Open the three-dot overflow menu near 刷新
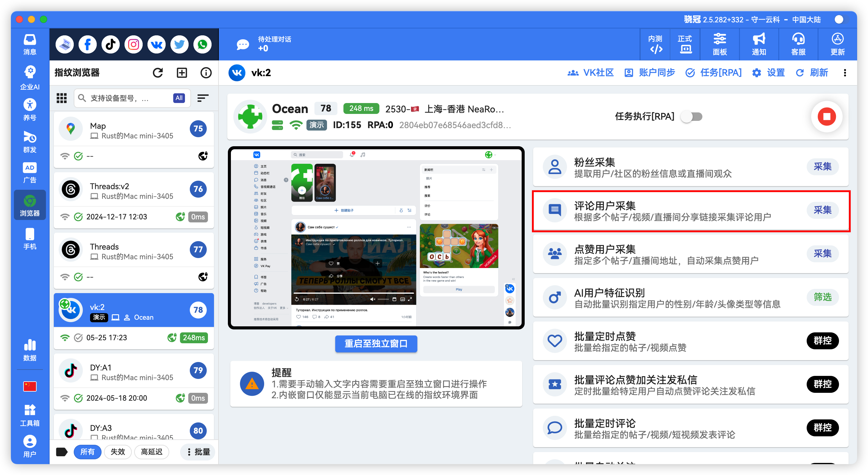Image resolution: width=868 pixels, height=475 pixels. coord(845,73)
